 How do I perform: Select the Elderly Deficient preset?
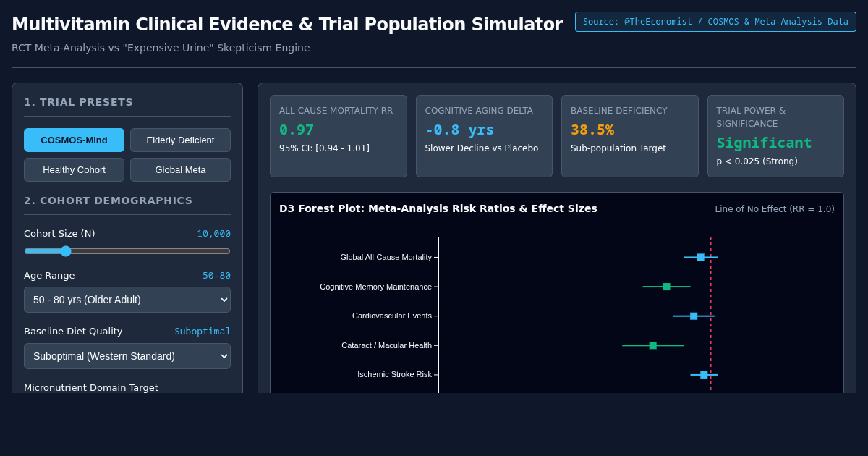(x=180, y=140)
